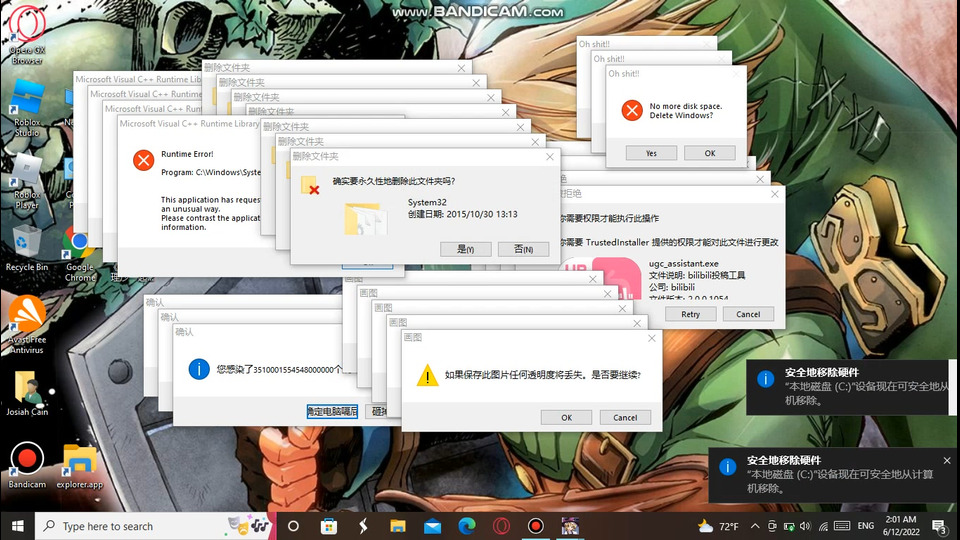Decline System32 deletion with 否(N)
This screenshot has width=960, height=540.
pos(523,249)
